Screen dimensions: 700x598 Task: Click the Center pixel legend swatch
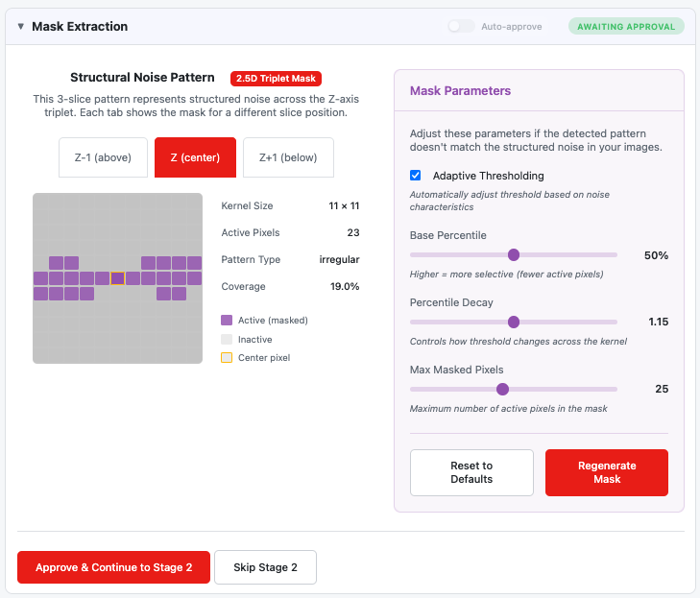(227, 357)
